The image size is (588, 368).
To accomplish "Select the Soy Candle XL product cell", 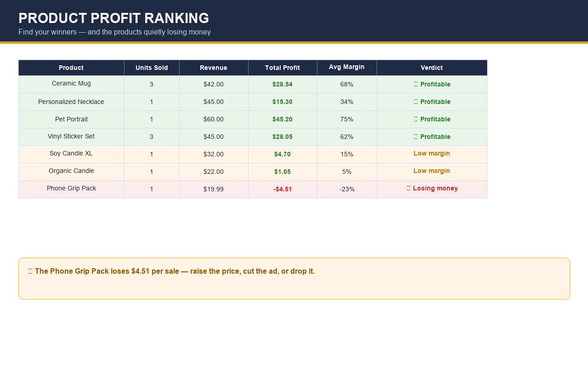I will (71, 154).
